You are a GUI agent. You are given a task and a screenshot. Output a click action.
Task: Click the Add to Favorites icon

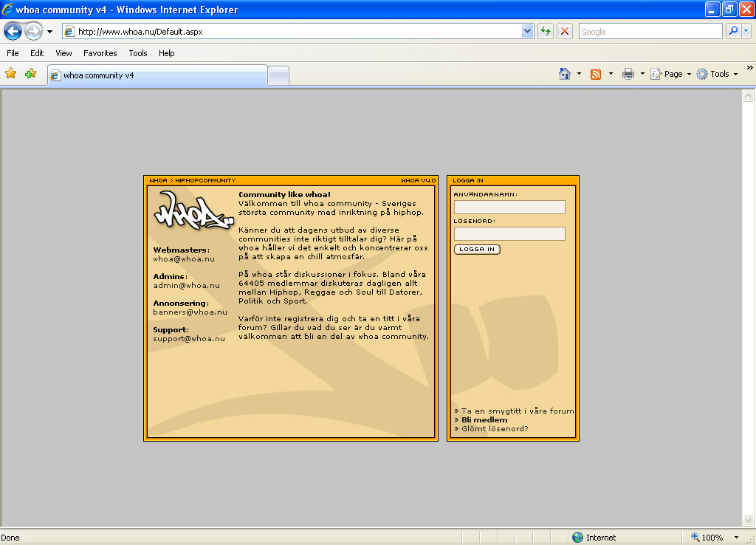point(31,73)
